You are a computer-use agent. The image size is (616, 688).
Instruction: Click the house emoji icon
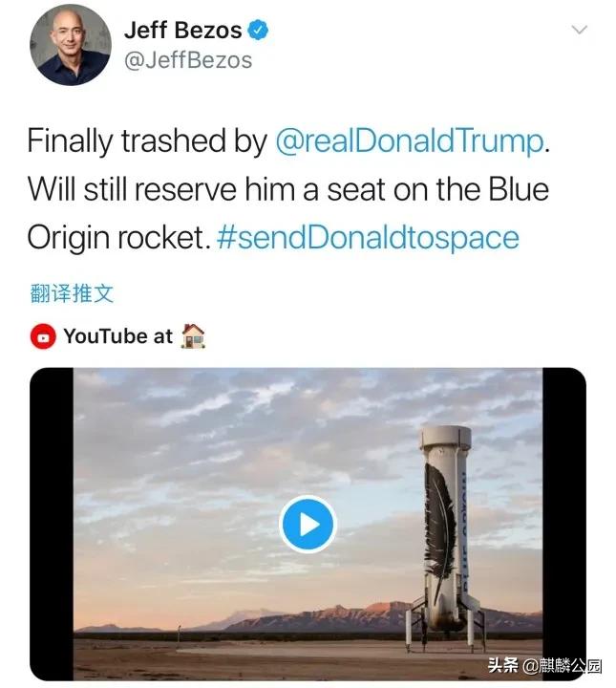(x=193, y=335)
